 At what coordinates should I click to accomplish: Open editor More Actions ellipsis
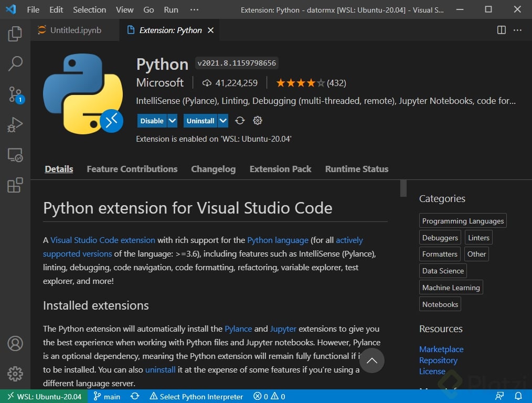517,30
